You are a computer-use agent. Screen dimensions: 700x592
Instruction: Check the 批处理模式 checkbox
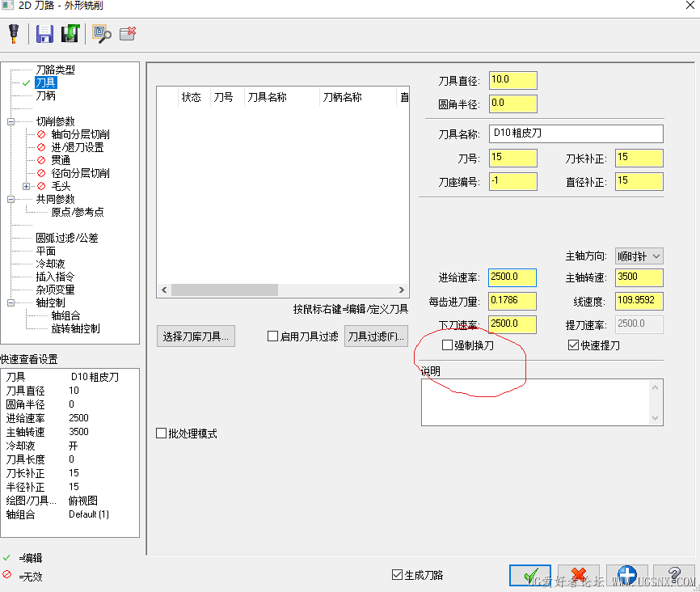pyautogui.click(x=161, y=433)
